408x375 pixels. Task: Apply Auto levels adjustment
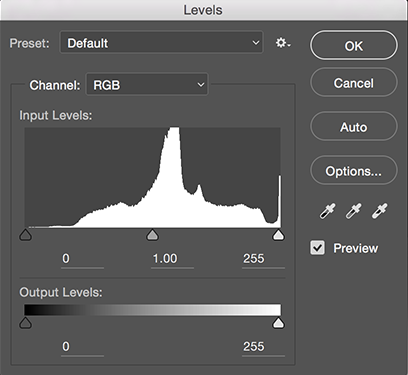point(354,127)
